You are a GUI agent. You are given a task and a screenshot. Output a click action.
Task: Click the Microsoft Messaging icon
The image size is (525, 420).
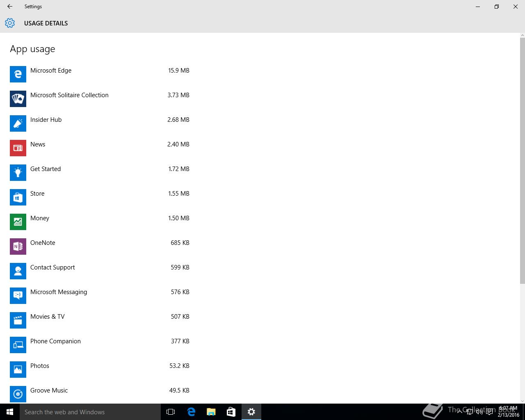18,296
